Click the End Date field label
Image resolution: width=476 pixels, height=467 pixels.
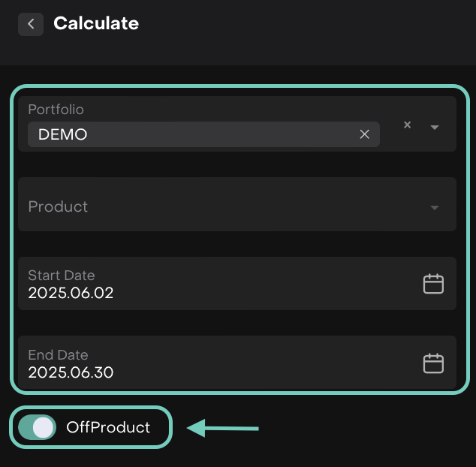(58, 355)
